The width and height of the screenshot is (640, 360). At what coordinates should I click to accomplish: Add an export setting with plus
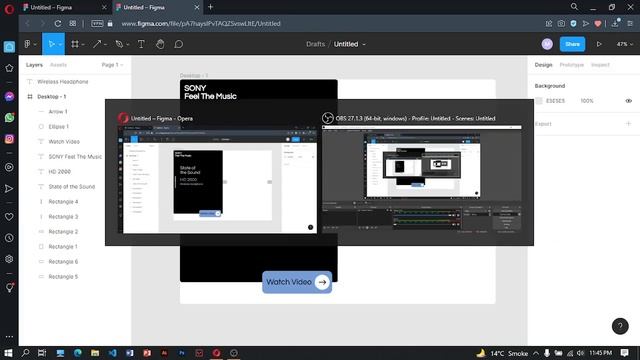coord(629,124)
